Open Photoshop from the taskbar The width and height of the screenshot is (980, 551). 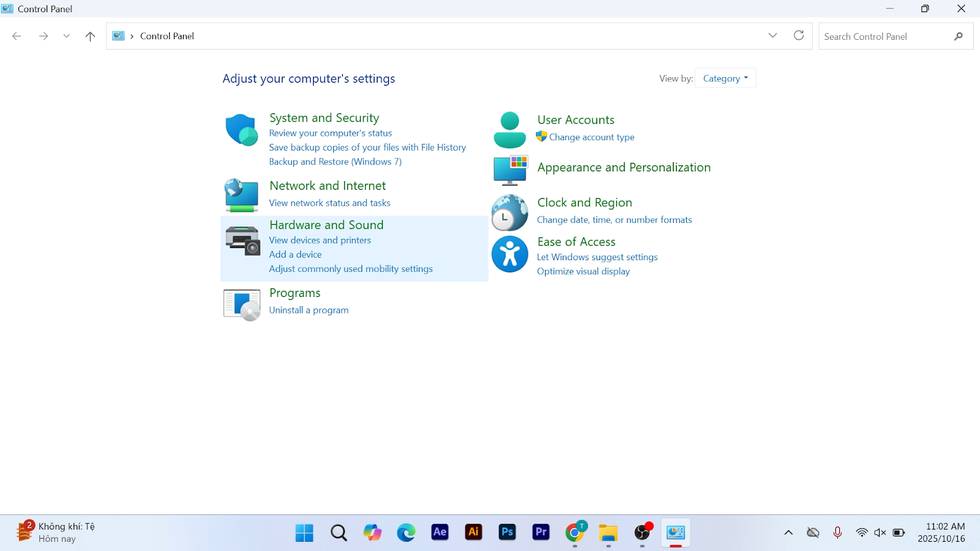tap(507, 533)
